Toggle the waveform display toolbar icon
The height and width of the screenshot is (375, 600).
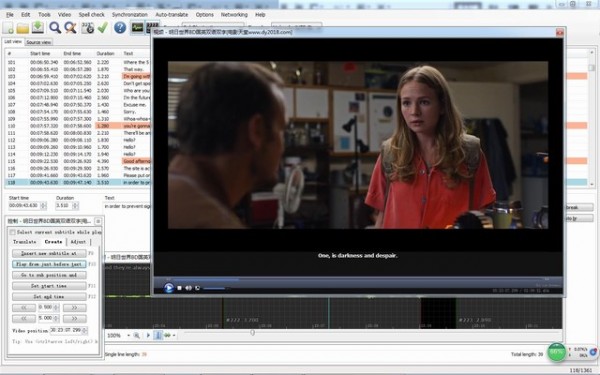click(x=137, y=28)
